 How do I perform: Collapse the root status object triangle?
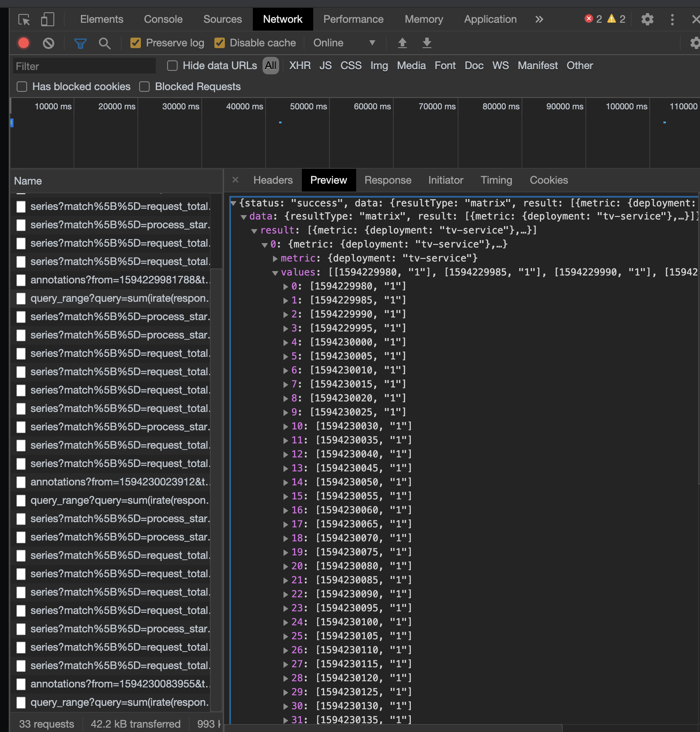click(x=234, y=203)
